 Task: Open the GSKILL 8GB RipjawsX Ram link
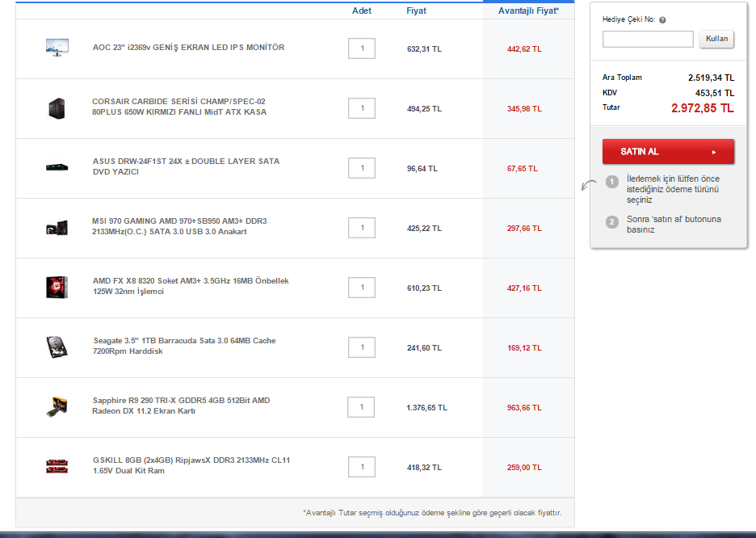point(191,465)
